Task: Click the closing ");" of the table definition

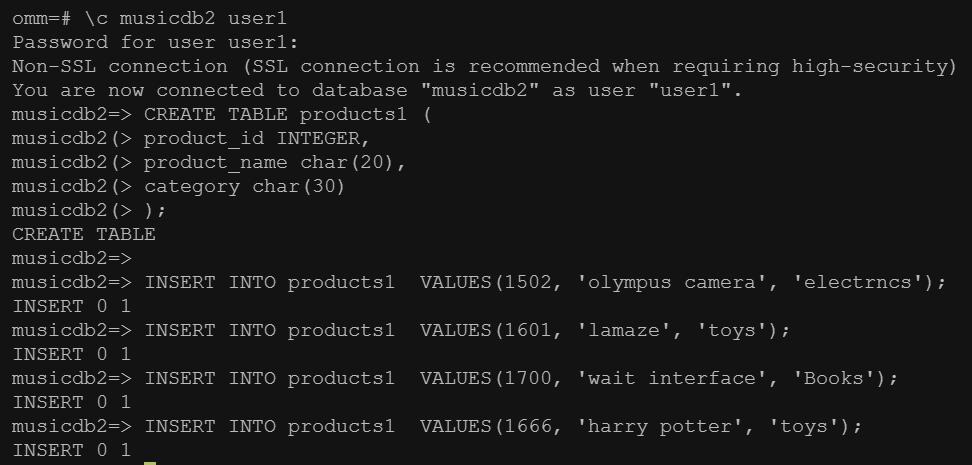Action: [x=155, y=210]
